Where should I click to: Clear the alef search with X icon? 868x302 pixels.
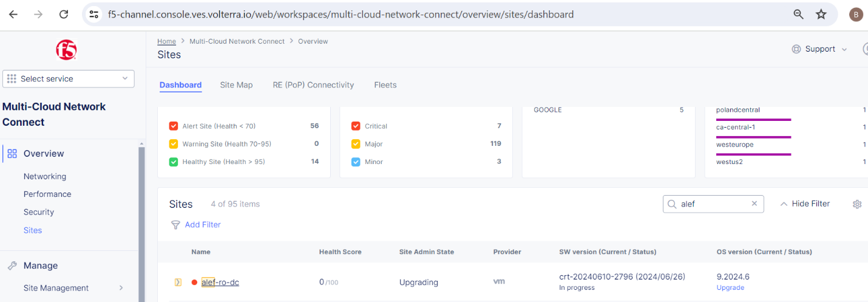pos(754,204)
